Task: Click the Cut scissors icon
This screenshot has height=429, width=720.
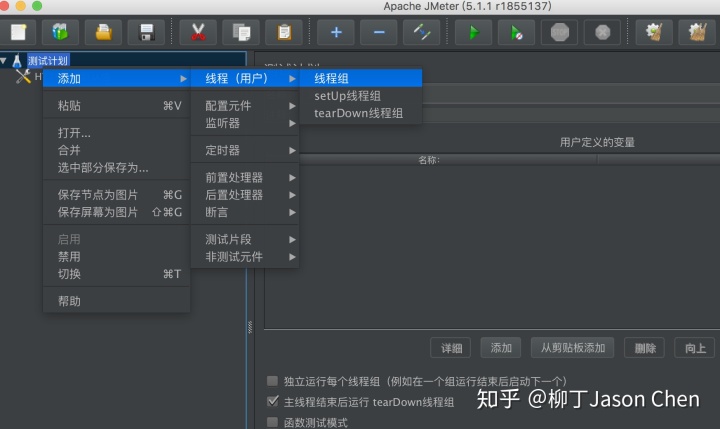Action: [x=198, y=32]
